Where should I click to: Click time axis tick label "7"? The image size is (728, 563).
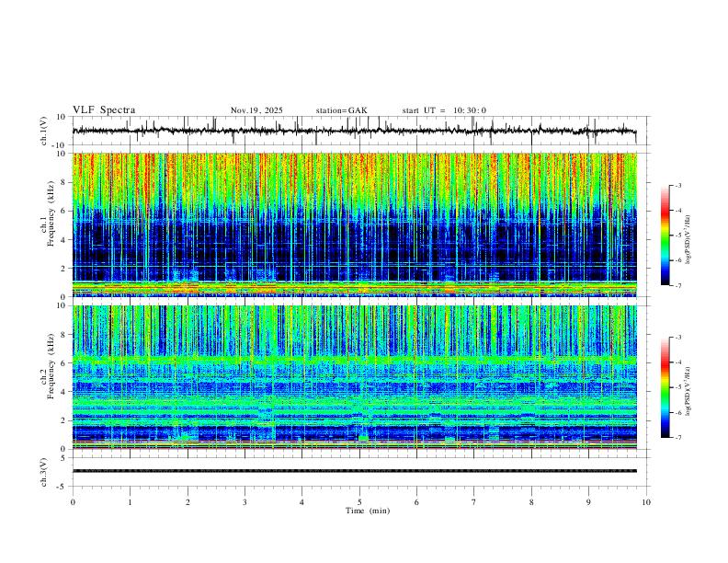(474, 502)
